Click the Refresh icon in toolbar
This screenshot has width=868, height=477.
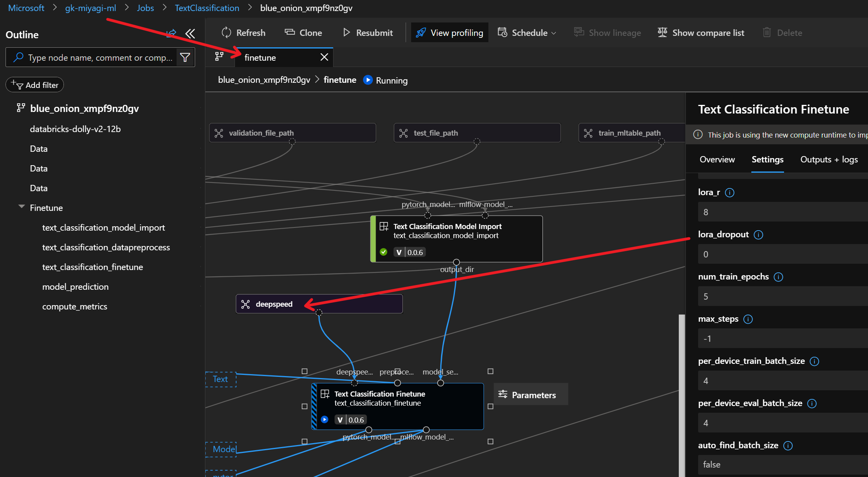point(227,33)
